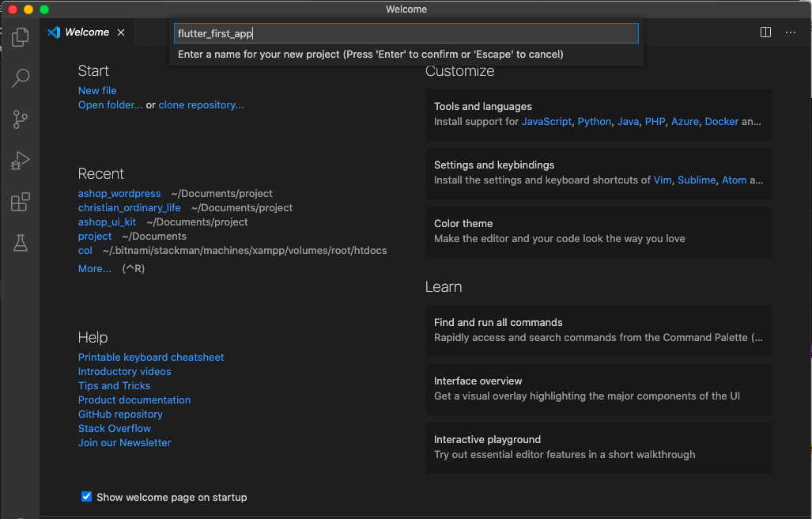Screen dimensions: 812x519
Task: Install Docker support
Action: 721,121
